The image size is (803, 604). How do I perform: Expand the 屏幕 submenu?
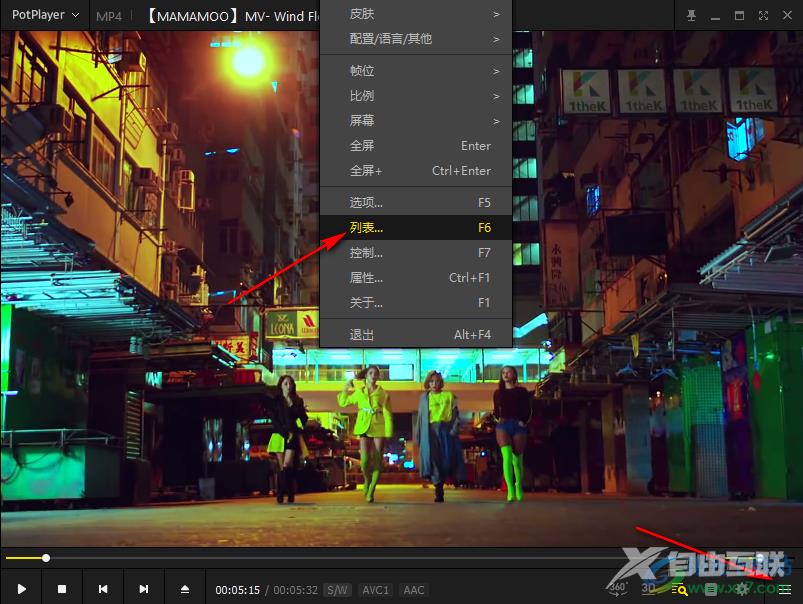416,121
